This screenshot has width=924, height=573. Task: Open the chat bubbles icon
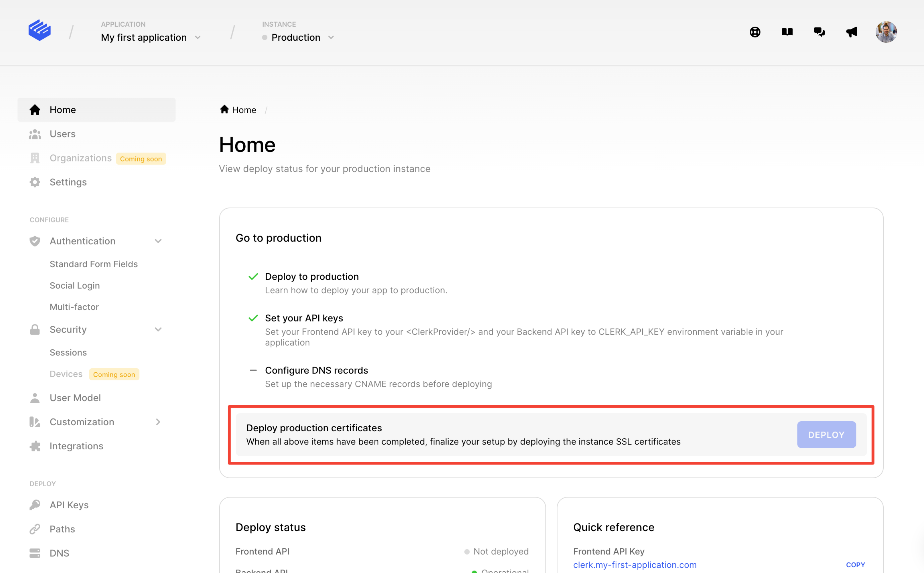click(x=819, y=32)
